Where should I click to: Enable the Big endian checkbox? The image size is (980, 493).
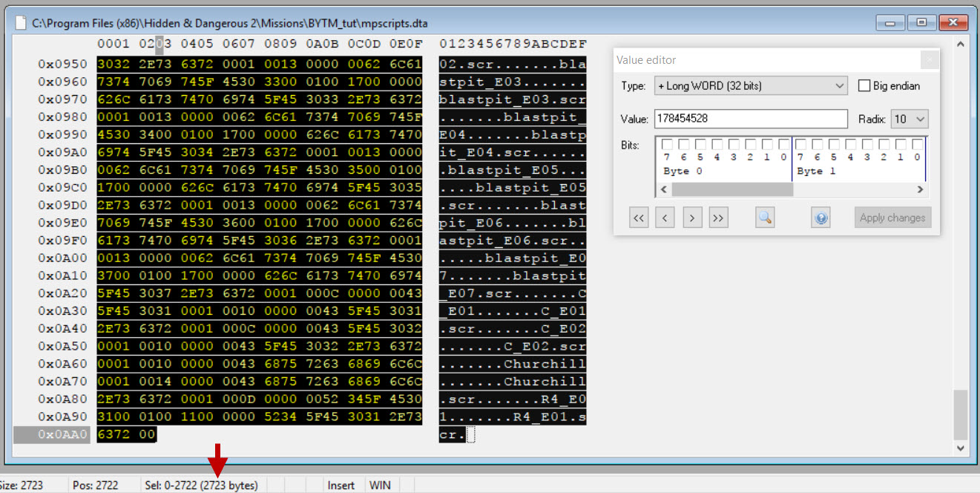(x=864, y=86)
